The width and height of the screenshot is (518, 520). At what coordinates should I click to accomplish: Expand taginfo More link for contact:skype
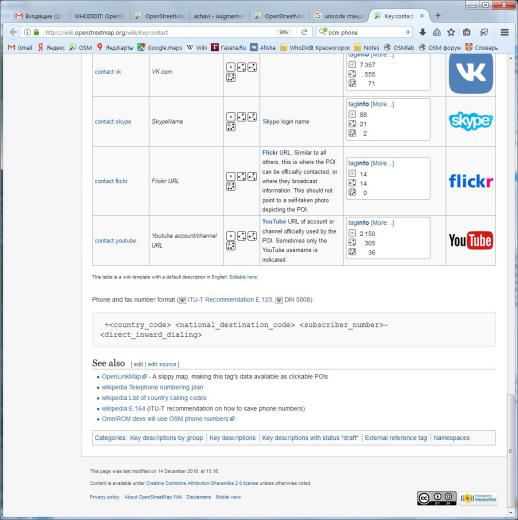pos(382,104)
